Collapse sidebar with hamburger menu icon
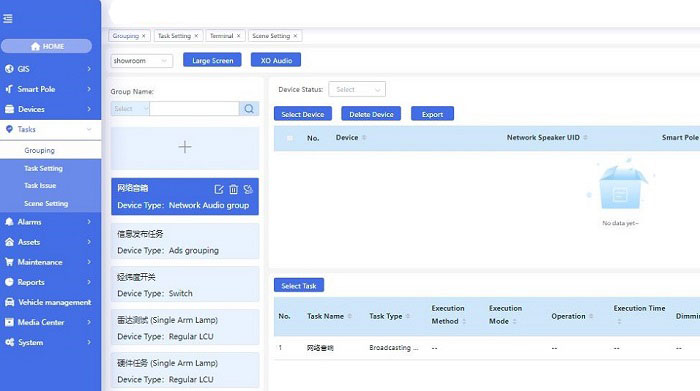 coord(8,19)
